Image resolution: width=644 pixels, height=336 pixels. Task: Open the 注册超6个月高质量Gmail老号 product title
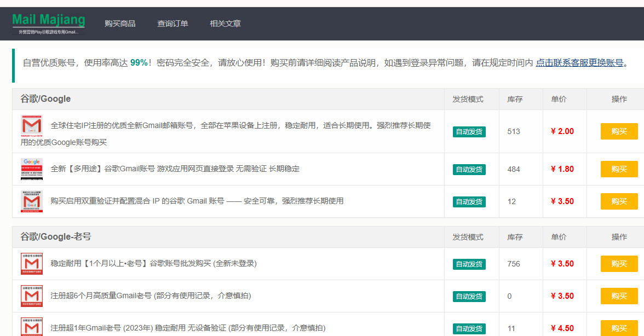tap(151, 296)
